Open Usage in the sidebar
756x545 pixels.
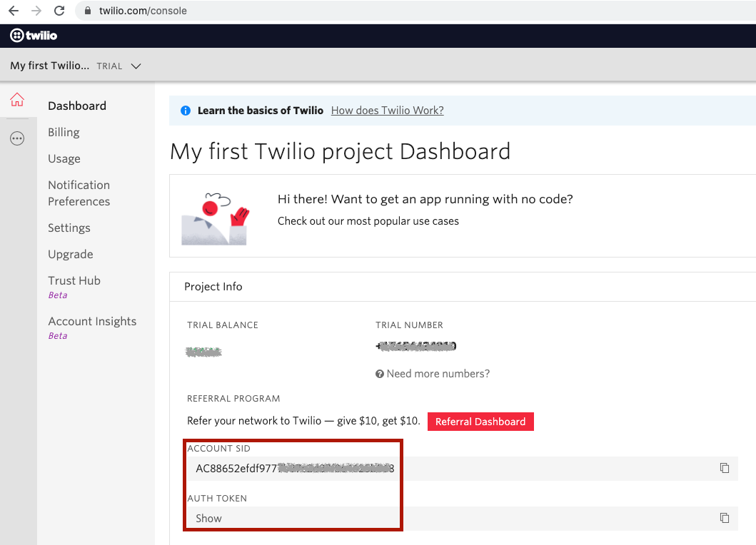click(x=64, y=159)
